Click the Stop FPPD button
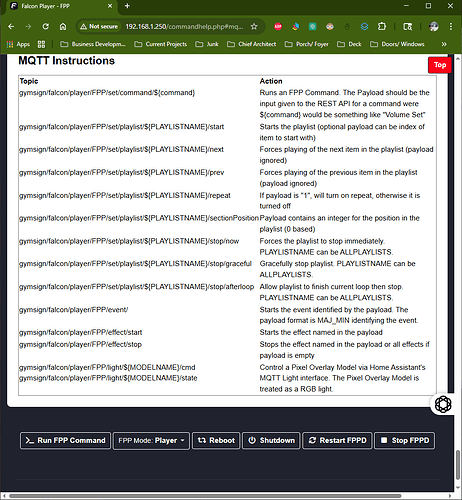This screenshot has width=462, height=500. pyautogui.click(x=405, y=441)
